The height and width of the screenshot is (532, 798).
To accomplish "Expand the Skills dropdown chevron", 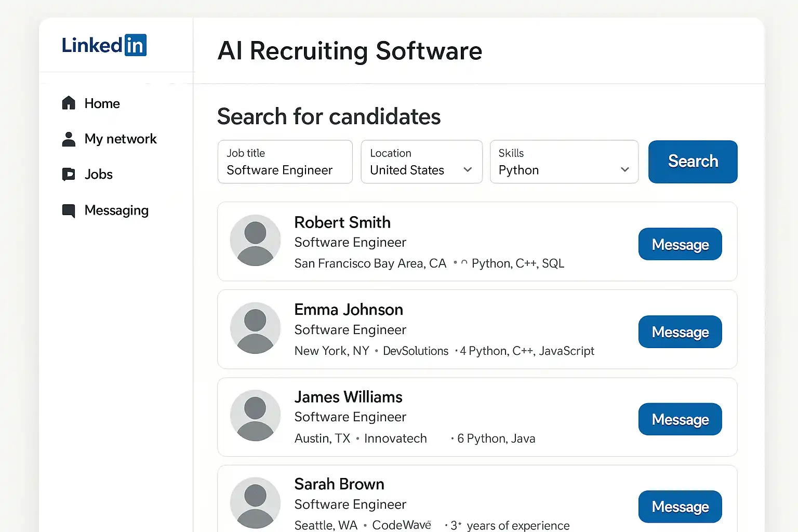I will pos(624,169).
